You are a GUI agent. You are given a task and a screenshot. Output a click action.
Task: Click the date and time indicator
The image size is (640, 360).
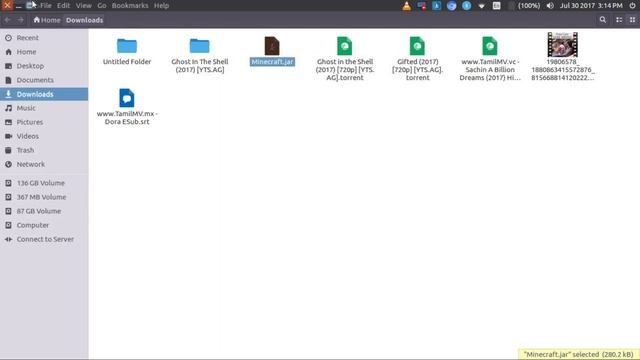[591, 6]
